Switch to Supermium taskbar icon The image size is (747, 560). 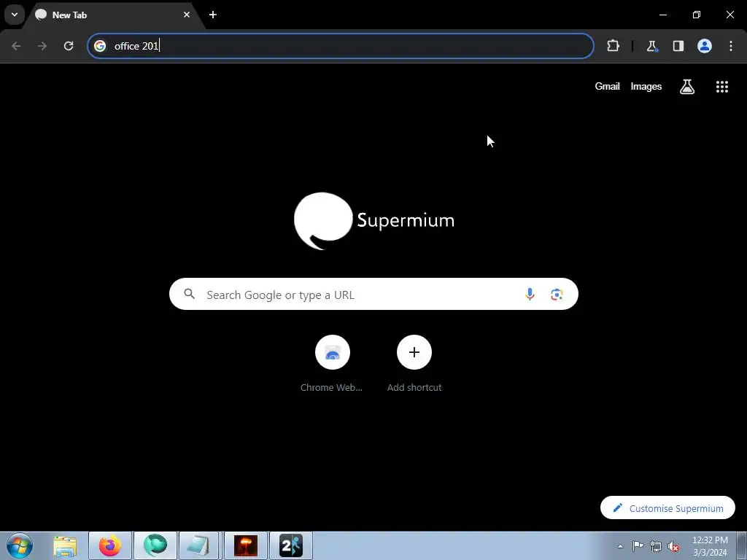pos(155,545)
